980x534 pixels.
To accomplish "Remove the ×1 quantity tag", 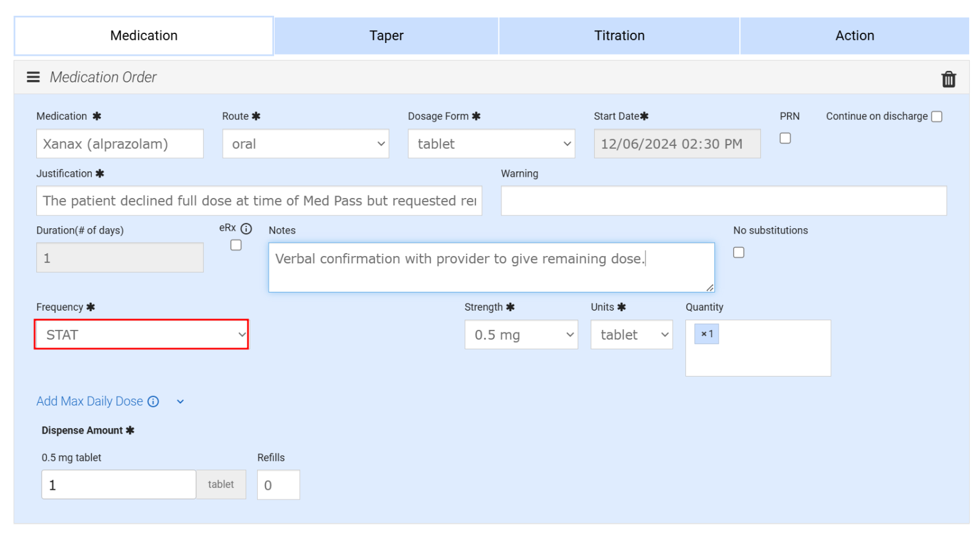I will pyautogui.click(x=704, y=334).
